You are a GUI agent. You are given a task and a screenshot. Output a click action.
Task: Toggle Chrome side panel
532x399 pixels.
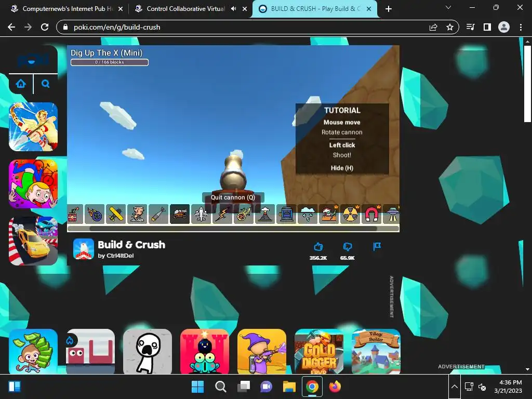coord(487,27)
